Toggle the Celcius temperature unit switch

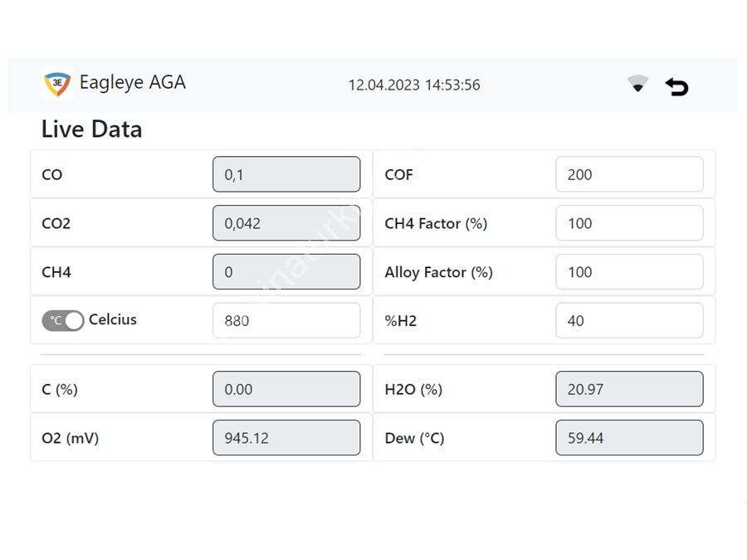pos(63,320)
